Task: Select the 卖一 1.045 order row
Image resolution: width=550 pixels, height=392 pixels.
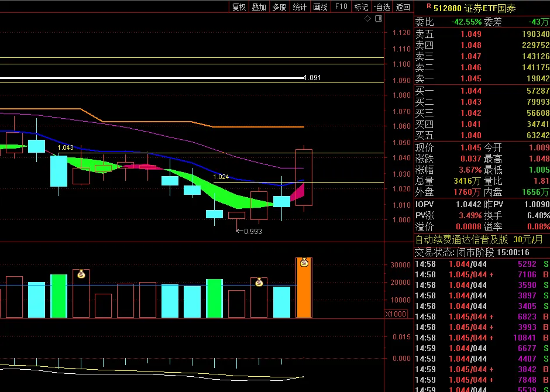Action: pos(482,78)
